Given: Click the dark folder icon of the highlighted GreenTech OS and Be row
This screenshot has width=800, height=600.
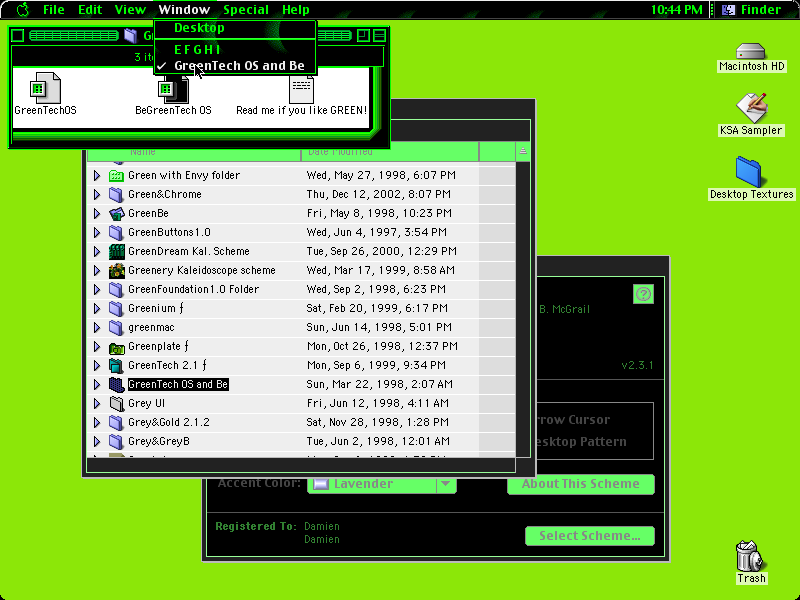Looking at the screenshot, I should 116,385.
